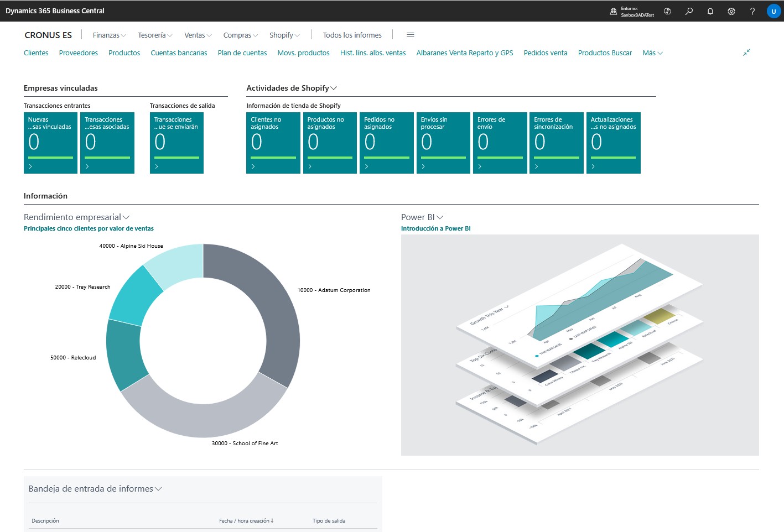Open the notifications bell
Screen dimensions: 784x532
pyautogui.click(x=710, y=11)
